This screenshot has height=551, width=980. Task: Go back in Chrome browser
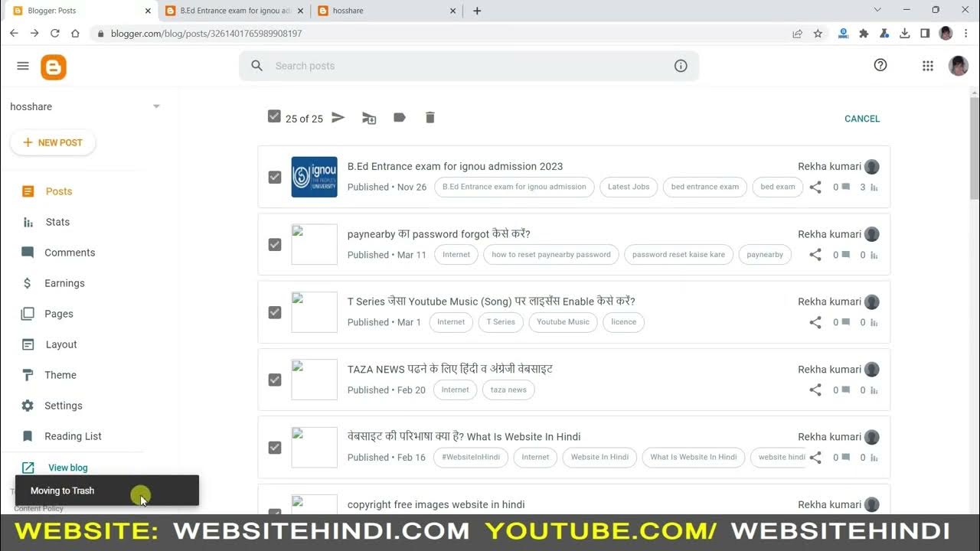[14, 33]
